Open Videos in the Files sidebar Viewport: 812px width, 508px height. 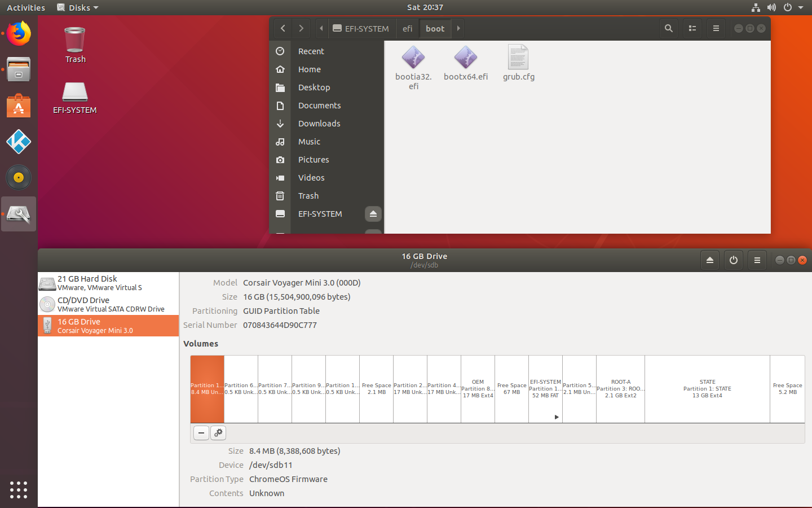(x=326, y=178)
